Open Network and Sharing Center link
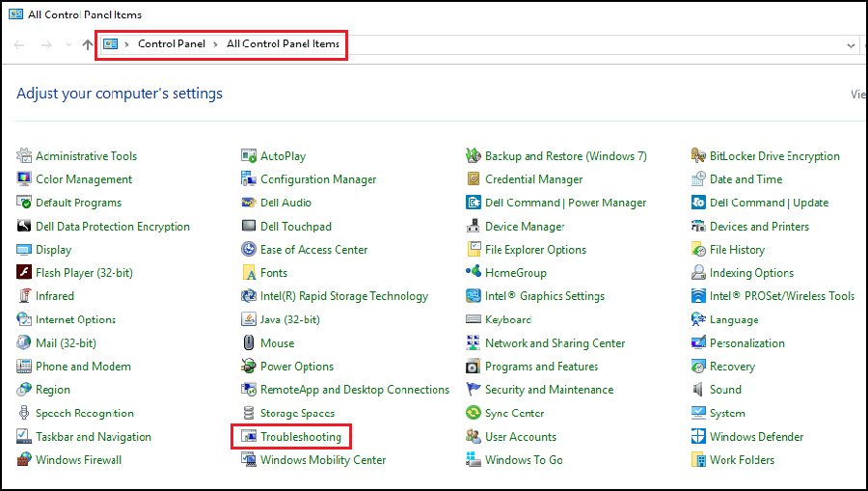The height and width of the screenshot is (491, 868). (x=555, y=343)
